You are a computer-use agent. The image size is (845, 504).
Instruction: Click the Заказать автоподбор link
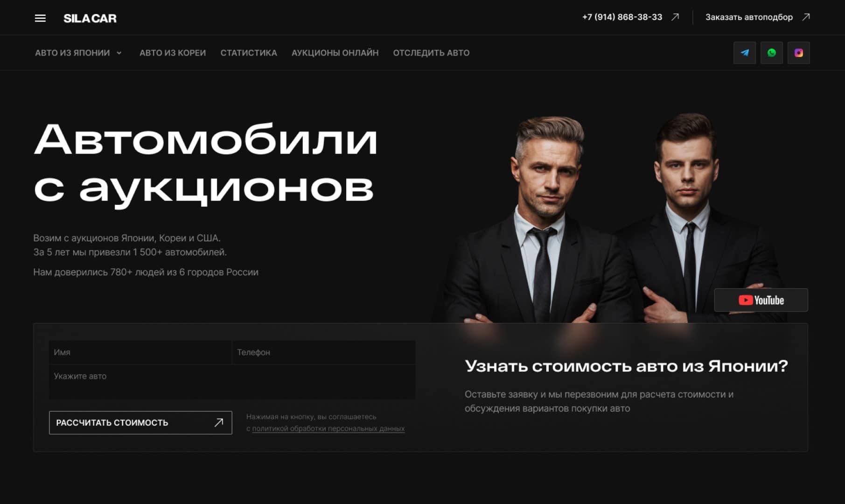[x=749, y=17]
